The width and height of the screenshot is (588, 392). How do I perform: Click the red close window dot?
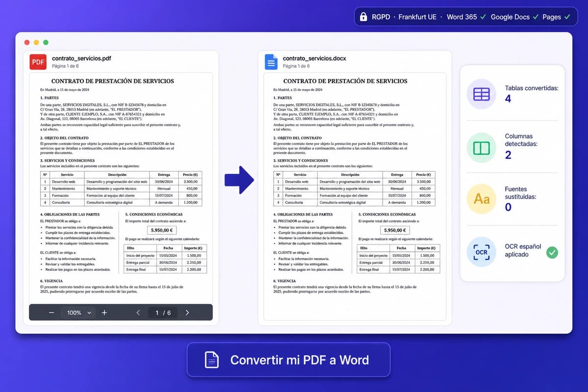(27, 43)
